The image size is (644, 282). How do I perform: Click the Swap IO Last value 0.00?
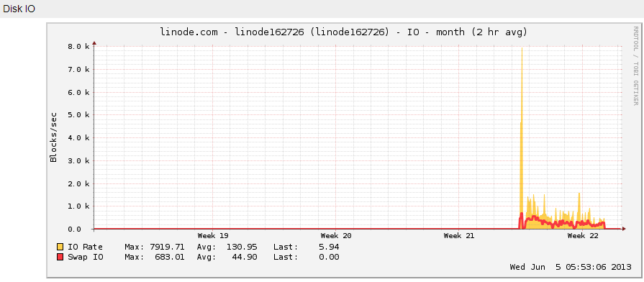pos(329,258)
